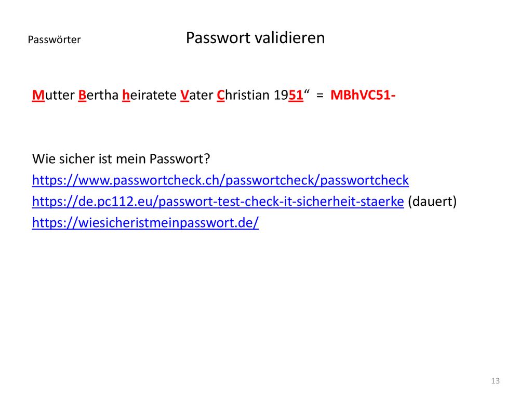Click the 'Passwörter' section label

pos(54,39)
